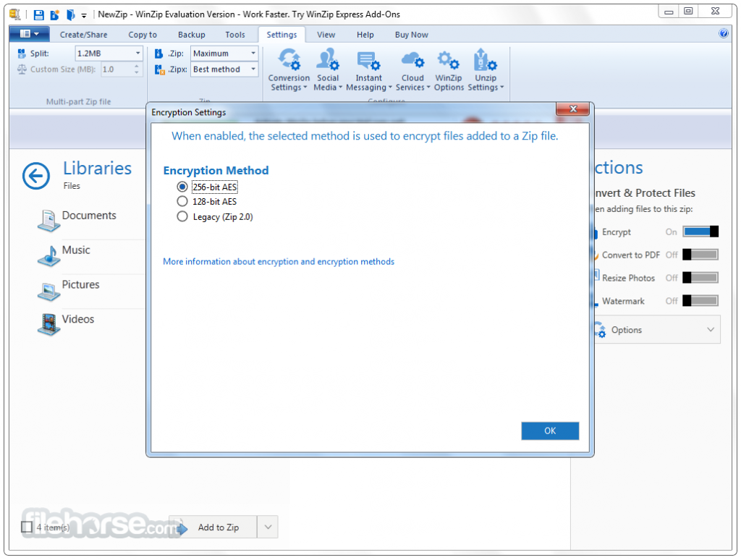The height and width of the screenshot is (560, 741).
Task: Click the .Zip file type icon
Action: point(158,54)
